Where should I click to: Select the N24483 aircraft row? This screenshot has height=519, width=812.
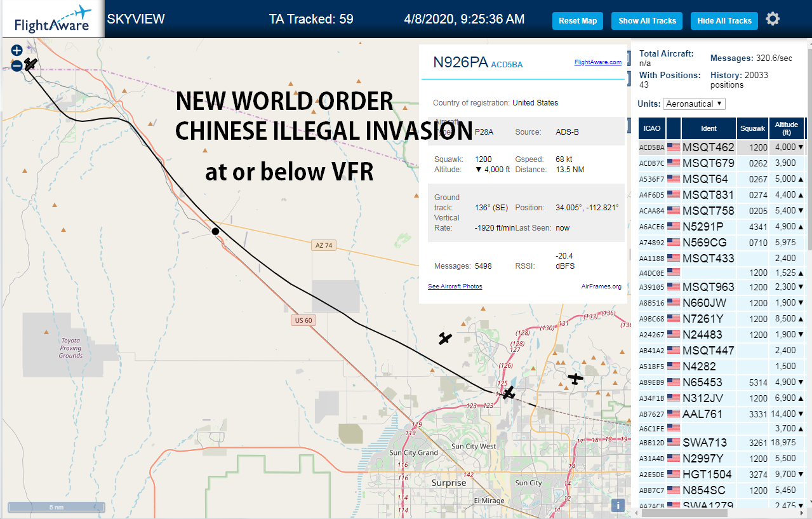click(x=722, y=335)
